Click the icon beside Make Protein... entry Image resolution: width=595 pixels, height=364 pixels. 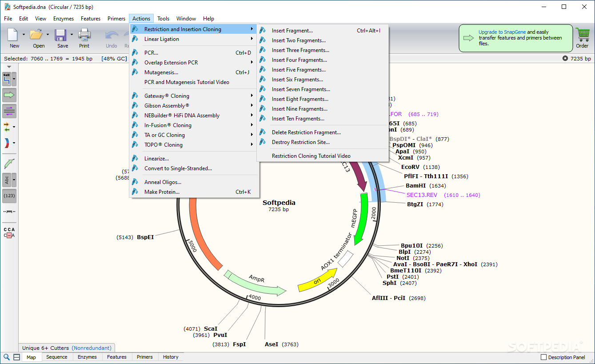pyautogui.click(x=135, y=192)
